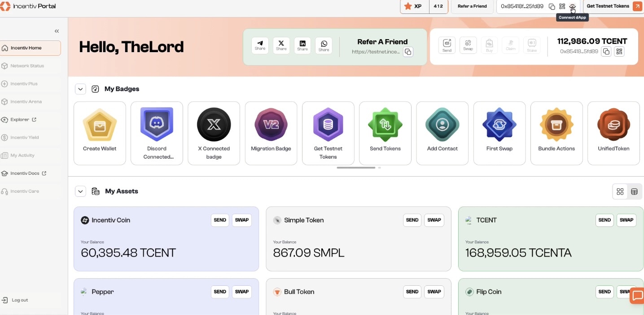Switch My Assets to table view
The image size is (644, 315).
coord(634,191)
